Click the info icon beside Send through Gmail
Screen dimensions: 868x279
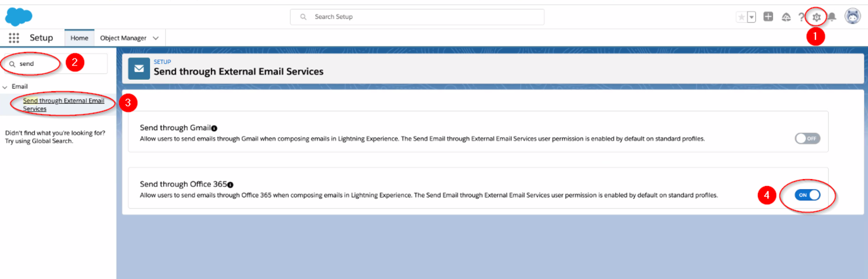point(214,128)
